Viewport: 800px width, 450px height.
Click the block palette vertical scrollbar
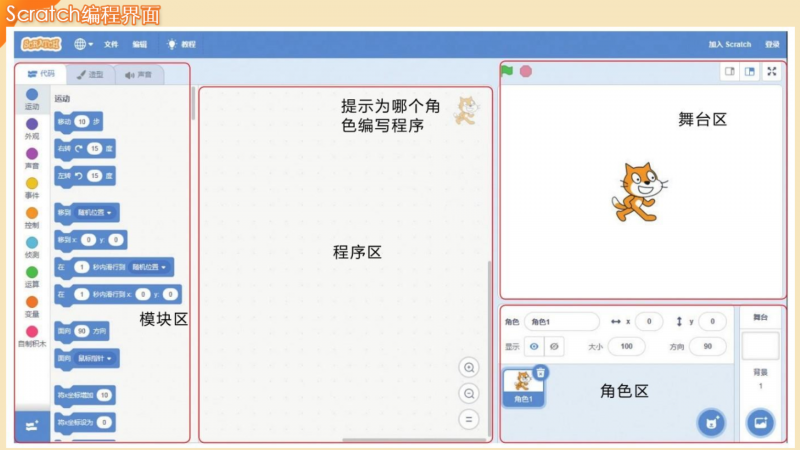point(193,104)
